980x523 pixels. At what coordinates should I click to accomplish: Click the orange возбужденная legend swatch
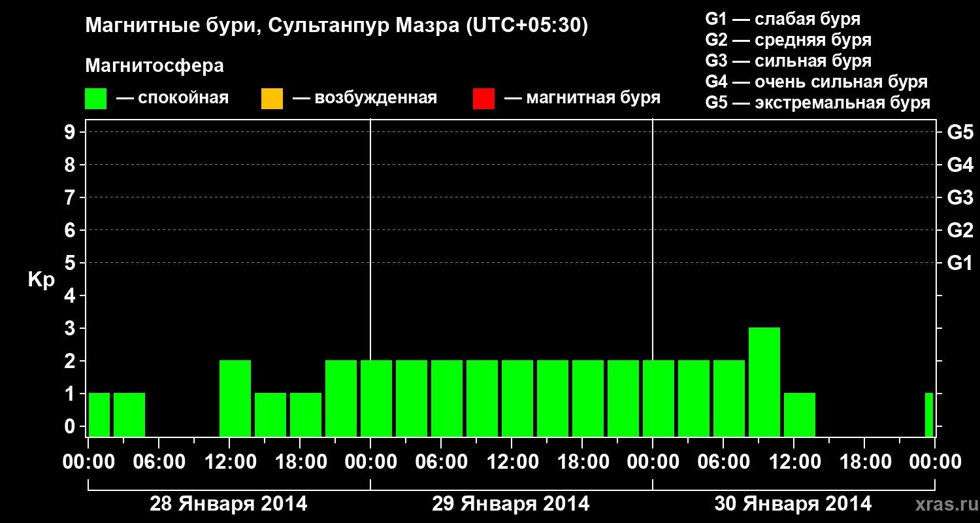coord(272,99)
